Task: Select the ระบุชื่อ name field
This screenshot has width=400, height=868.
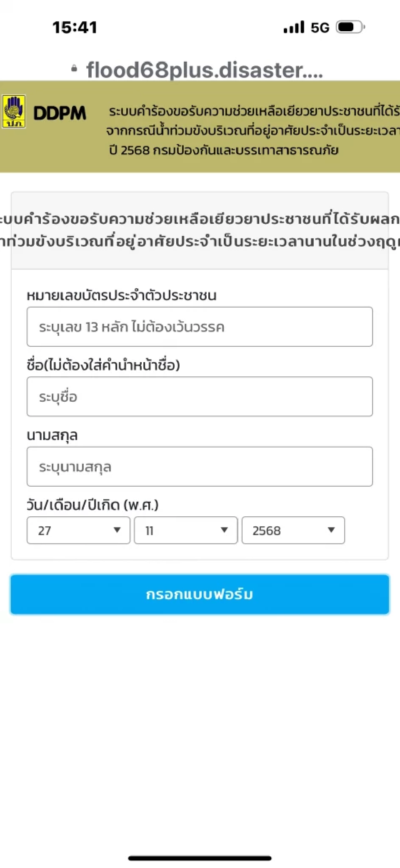Action: tap(200, 397)
